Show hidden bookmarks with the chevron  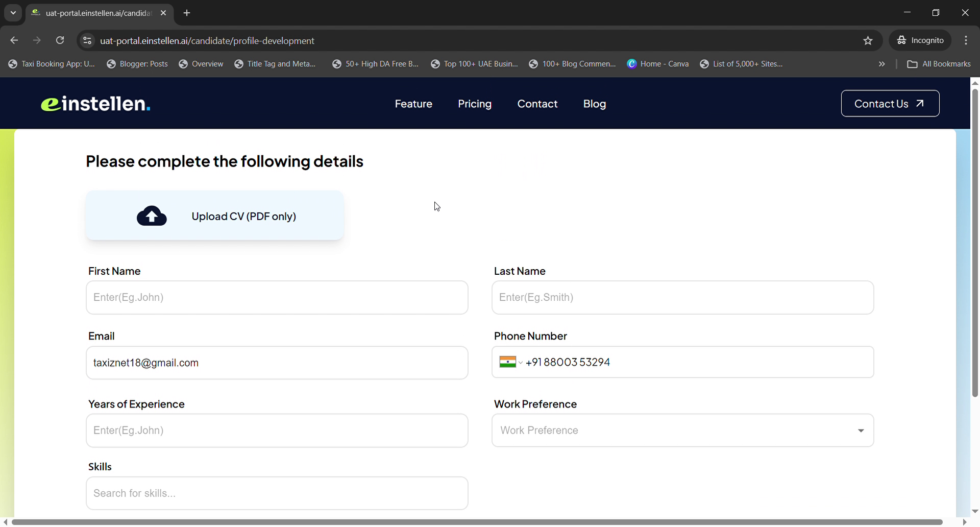tap(881, 64)
